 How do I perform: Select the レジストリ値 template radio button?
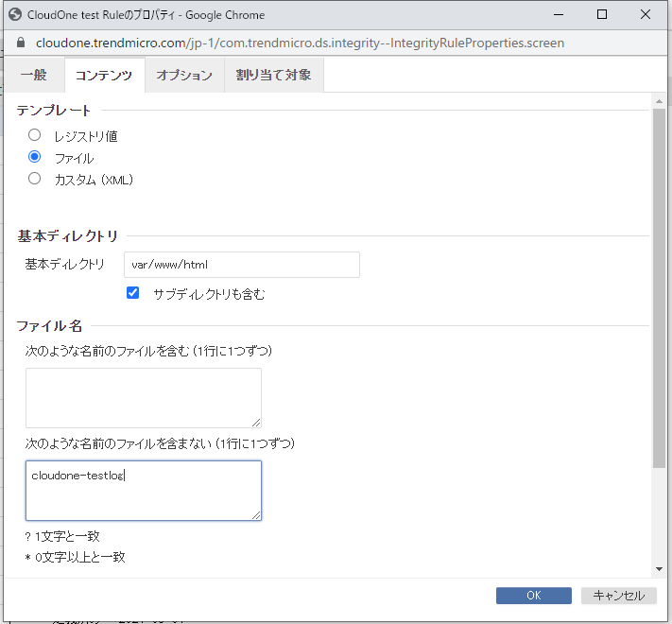[x=34, y=135]
